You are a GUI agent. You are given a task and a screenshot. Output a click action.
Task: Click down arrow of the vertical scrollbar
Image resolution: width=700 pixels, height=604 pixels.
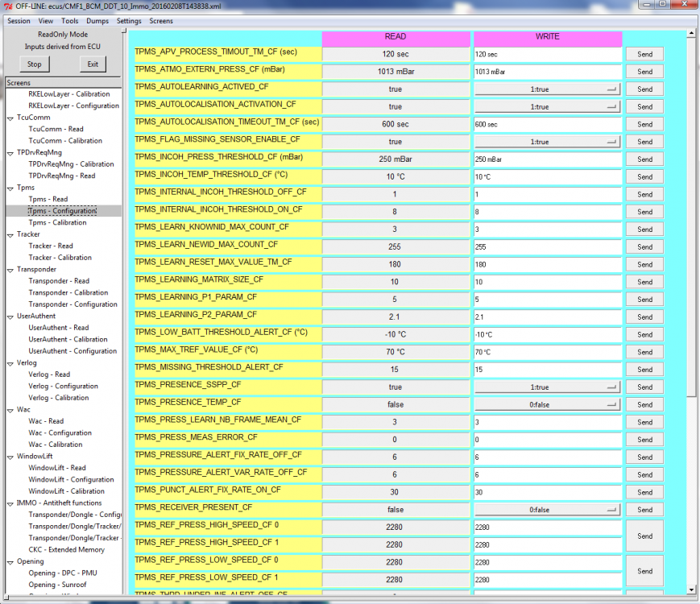point(691,590)
